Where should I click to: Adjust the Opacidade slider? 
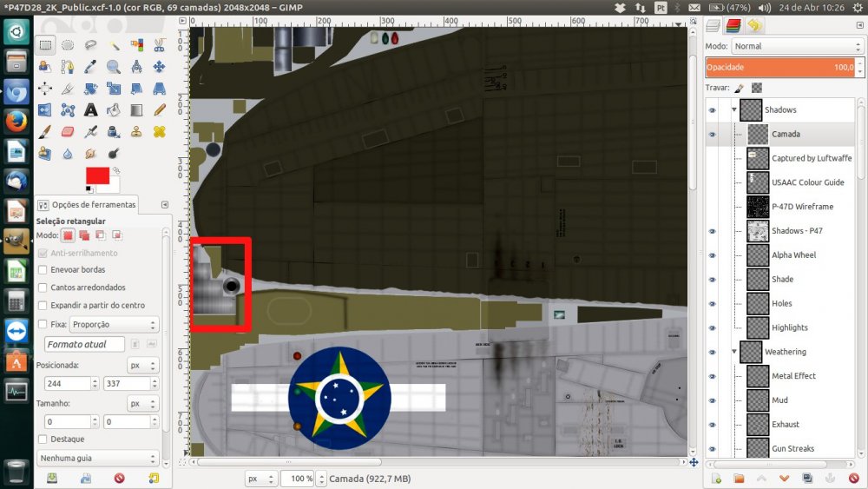[x=780, y=68]
